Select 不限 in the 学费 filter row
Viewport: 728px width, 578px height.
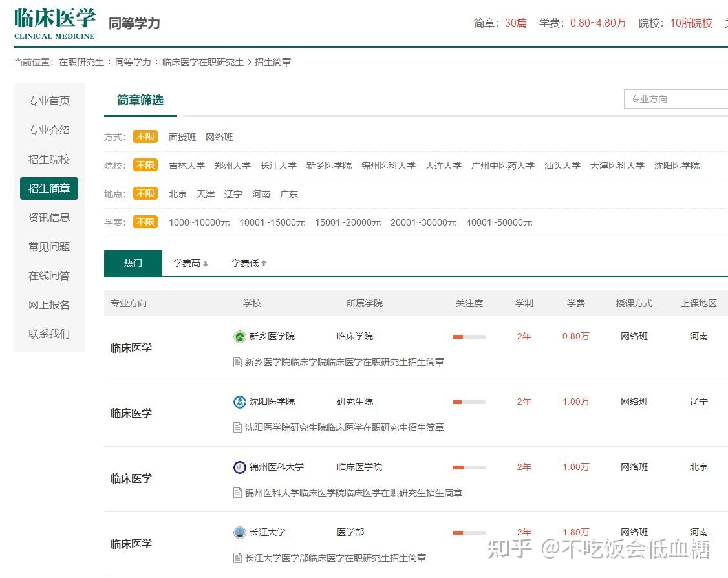coord(145,222)
